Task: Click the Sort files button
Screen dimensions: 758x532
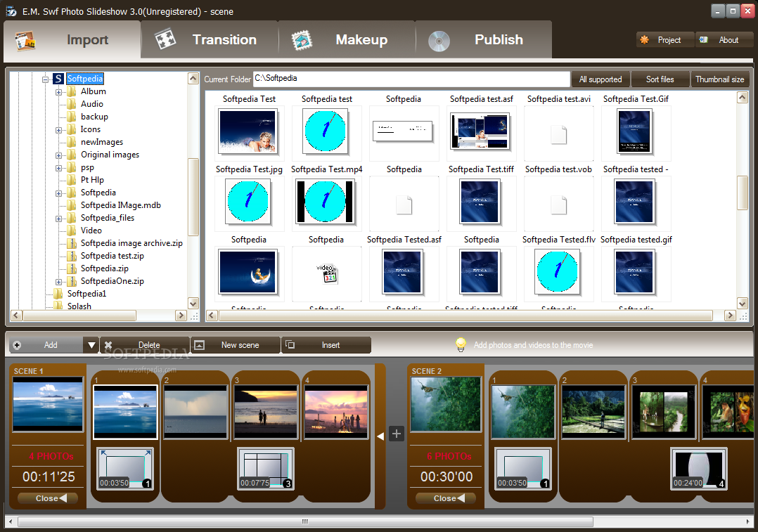Action: 660,79
